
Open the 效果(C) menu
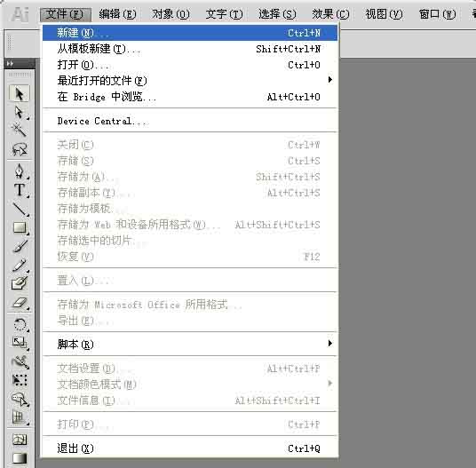pos(330,14)
